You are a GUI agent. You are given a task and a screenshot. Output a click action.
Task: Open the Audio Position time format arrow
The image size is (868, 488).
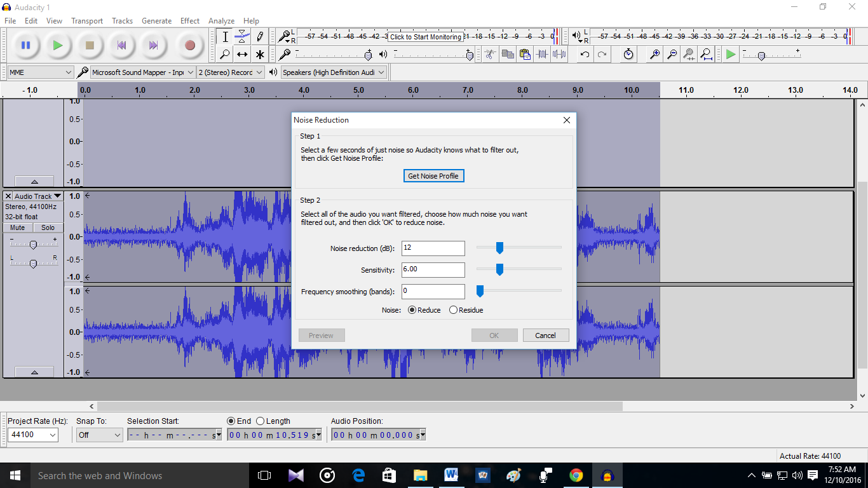(x=423, y=435)
